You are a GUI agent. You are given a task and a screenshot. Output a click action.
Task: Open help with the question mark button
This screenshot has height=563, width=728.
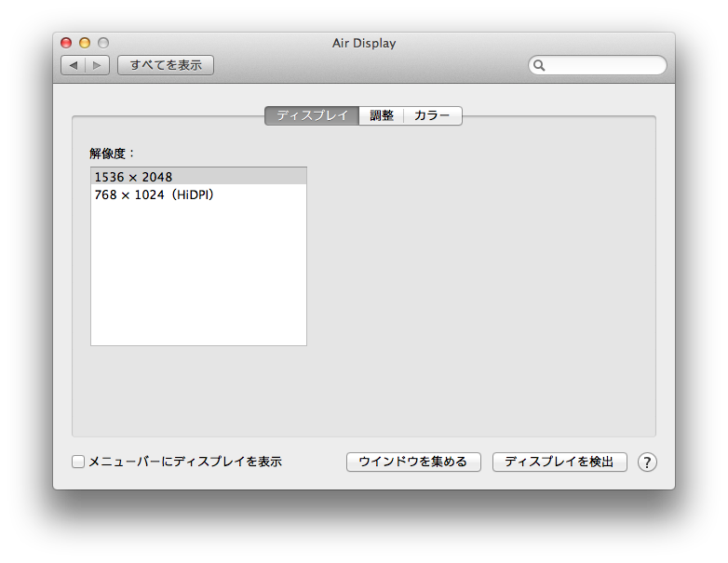coord(647,462)
